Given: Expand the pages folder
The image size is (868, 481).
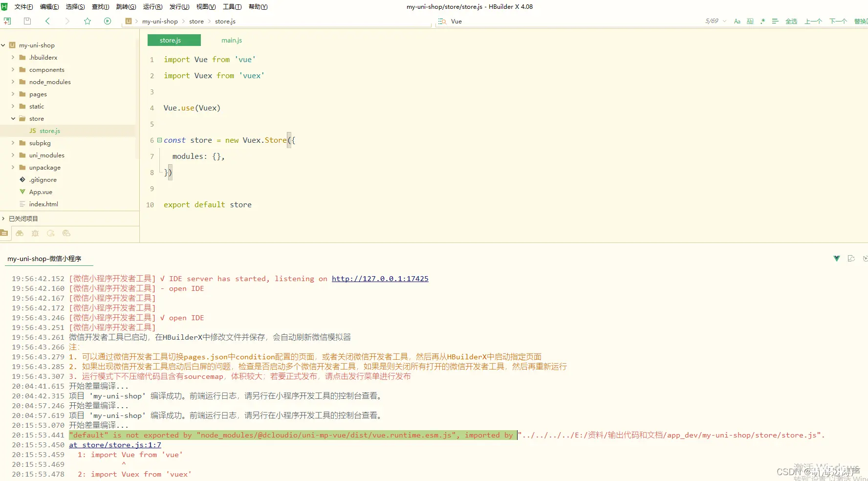Looking at the screenshot, I should pos(13,94).
